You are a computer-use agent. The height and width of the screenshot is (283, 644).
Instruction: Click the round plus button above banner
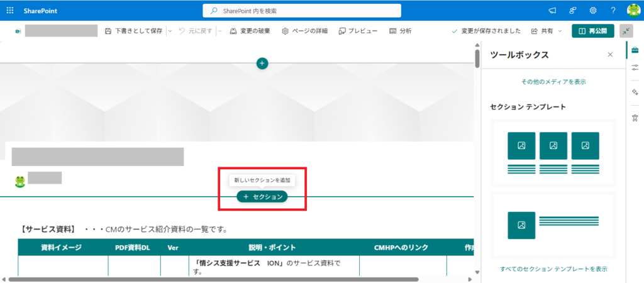click(262, 64)
